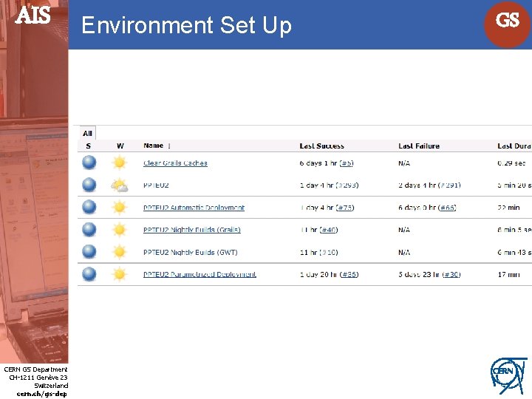The height and width of the screenshot is (399, 532).
Task: Click the AIS logo
Action: 33,16
